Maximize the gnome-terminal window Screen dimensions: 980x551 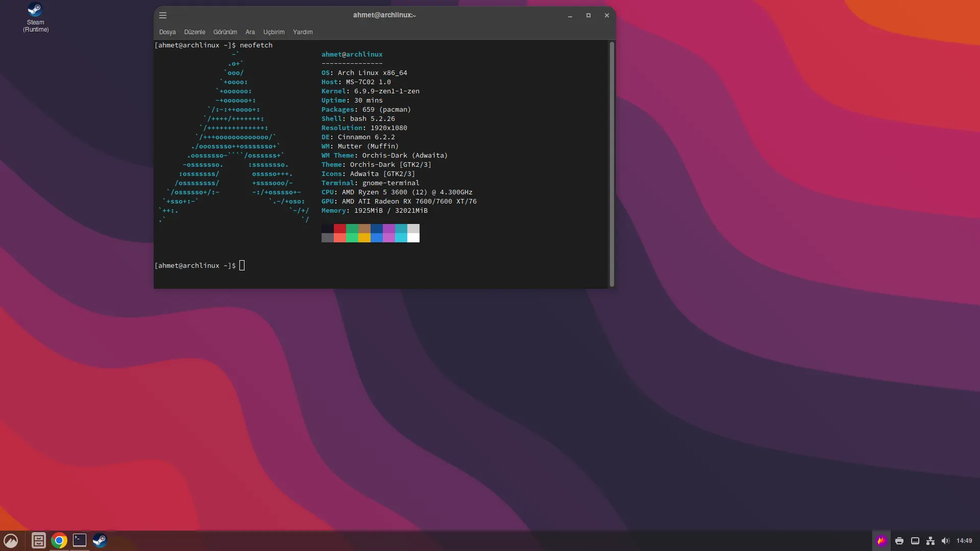click(x=589, y=15)
